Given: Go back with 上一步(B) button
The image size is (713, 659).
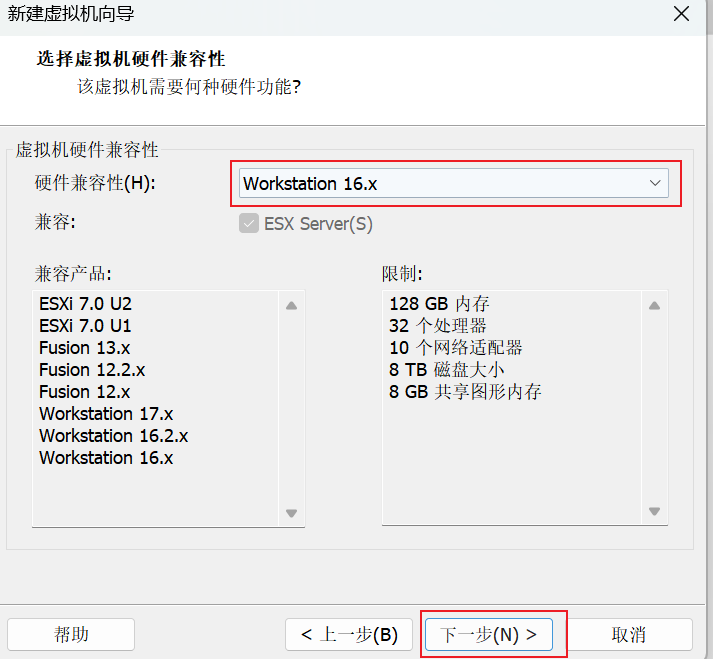Looking at the screenshot, I should click(x=349, y=634).
